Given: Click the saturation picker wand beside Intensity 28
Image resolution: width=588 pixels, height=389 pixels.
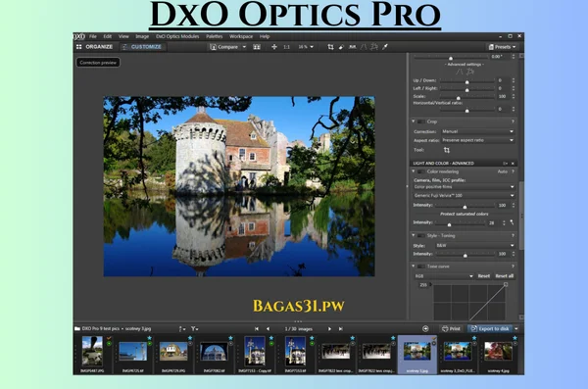Looking at the screenshot, I should click(x=512, y=222).
